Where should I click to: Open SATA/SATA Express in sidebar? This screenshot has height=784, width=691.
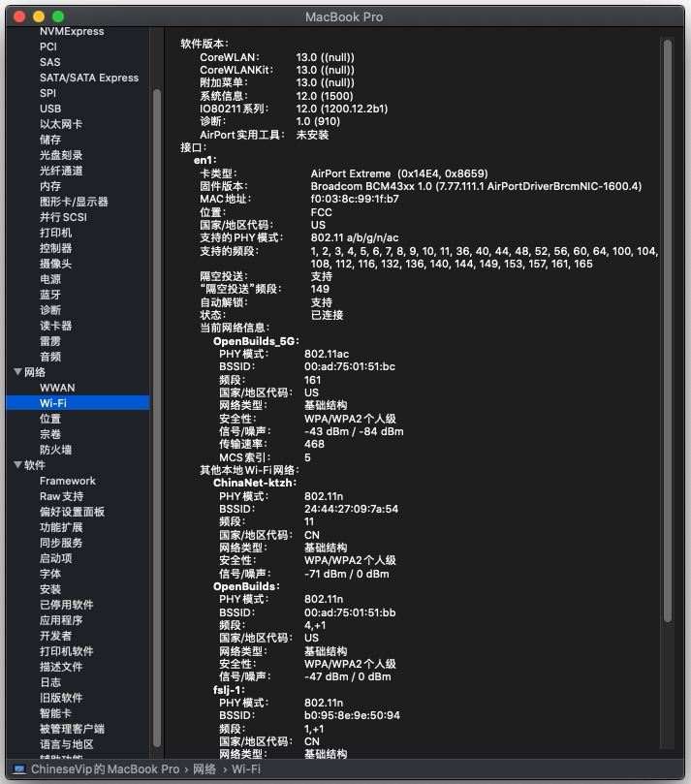click(x=89, y=78)
